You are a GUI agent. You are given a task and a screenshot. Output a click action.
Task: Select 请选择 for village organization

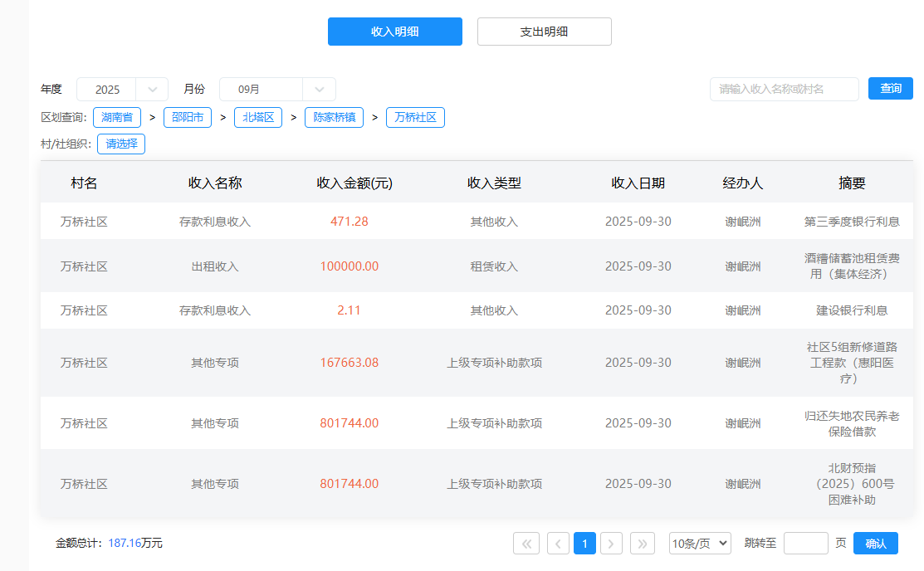tap(121, 144)
